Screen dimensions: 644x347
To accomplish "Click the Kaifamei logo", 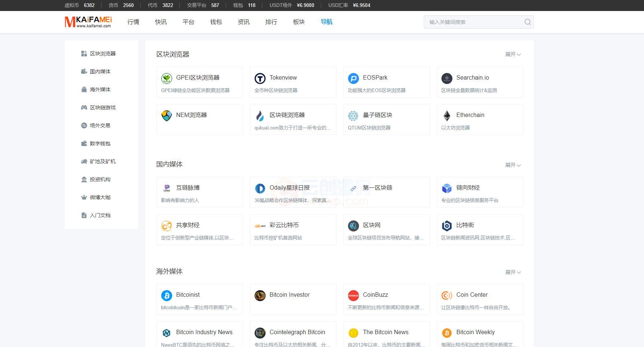I will tap(88, 22).
